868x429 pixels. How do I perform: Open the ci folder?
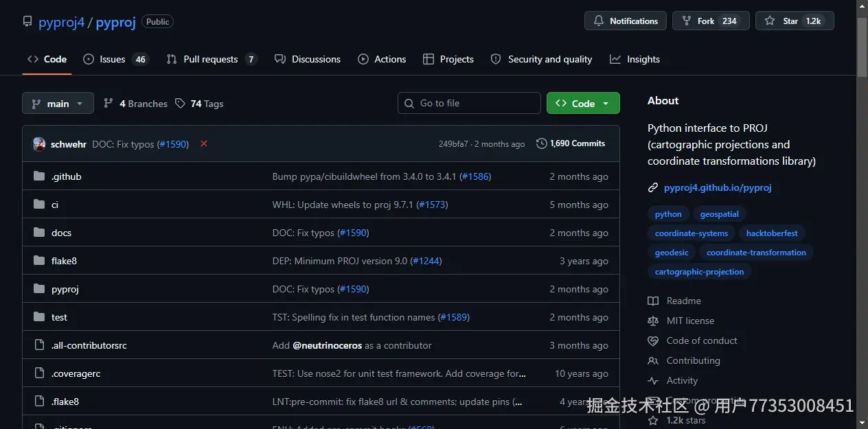(55, 205)
